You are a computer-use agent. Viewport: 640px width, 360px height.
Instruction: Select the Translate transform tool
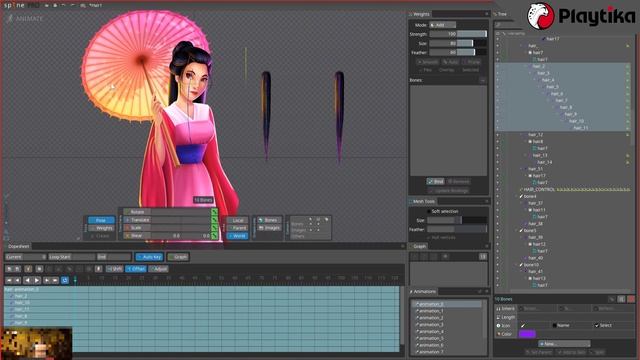coord(137,220)
